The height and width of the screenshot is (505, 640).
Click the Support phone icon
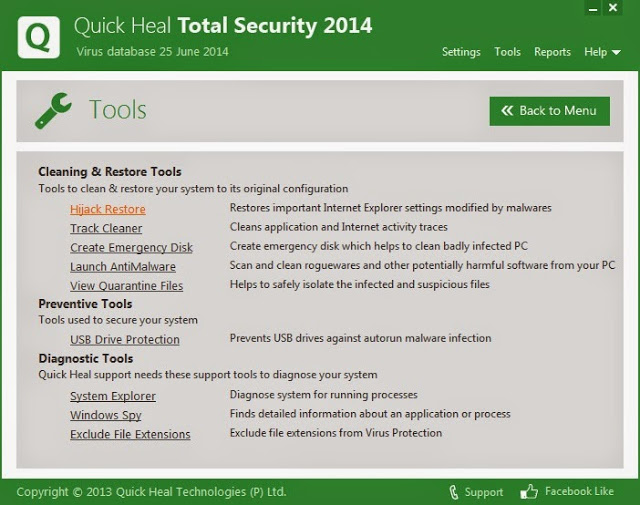point(453,492)
